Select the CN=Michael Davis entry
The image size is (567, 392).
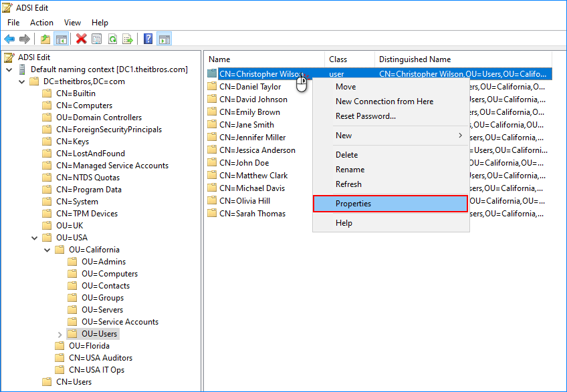click(251, 188)
